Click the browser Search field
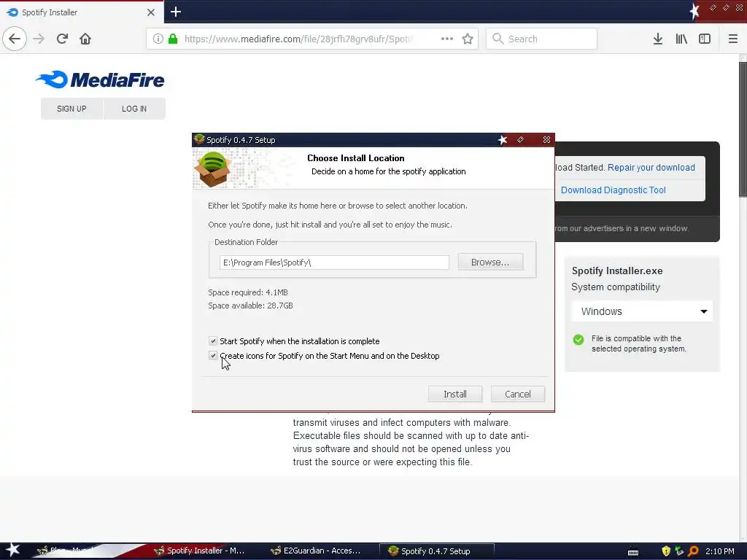Image resolution: width=747 pixels, height=560 pixels. pyautogui.click(x=542, y=39)
